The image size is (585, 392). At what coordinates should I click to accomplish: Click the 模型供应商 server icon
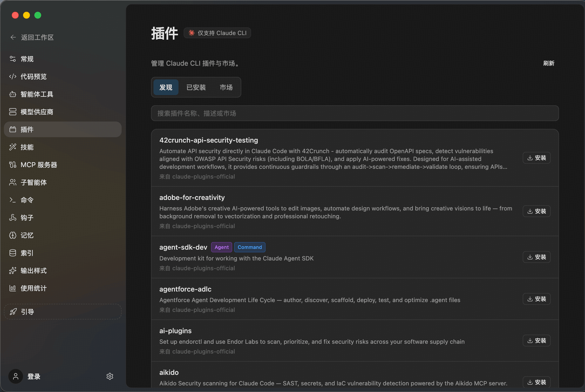tap(13, 112)
